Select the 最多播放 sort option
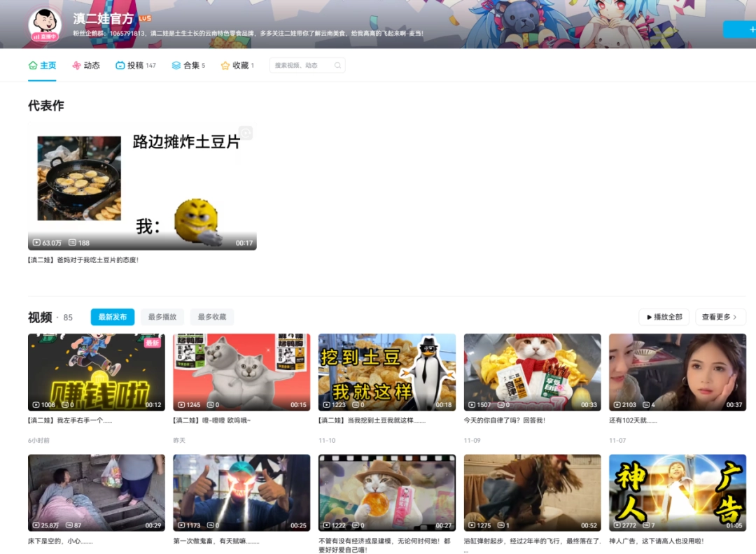 pyautogui.click(x=162, y=317)
